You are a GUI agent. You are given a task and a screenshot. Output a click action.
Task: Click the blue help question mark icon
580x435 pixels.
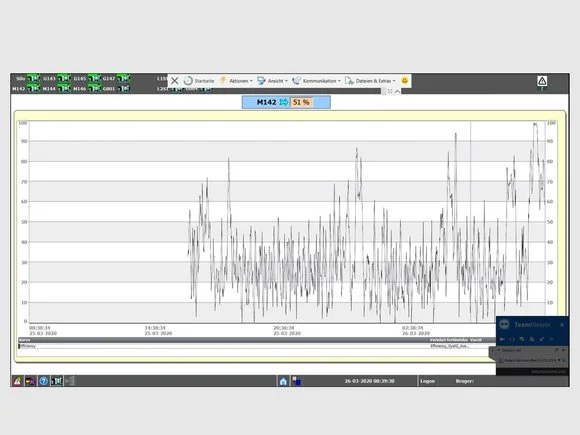pyautogui.click(x=43, y=381)
